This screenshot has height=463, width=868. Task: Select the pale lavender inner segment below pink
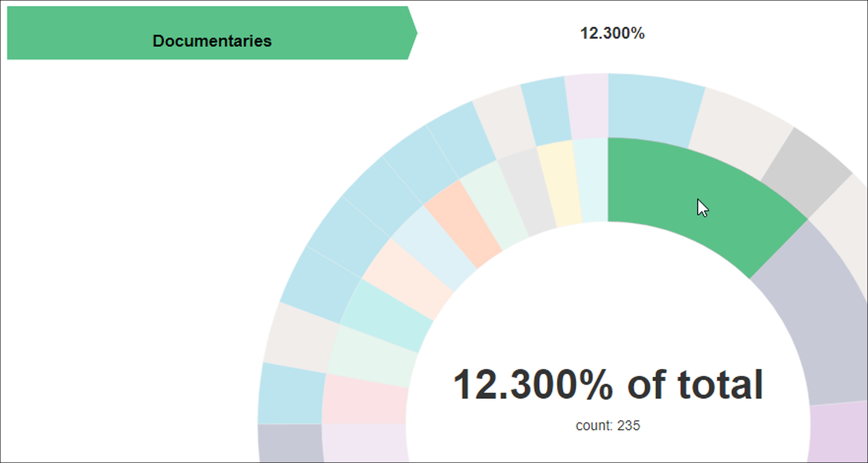click(365, 442)
